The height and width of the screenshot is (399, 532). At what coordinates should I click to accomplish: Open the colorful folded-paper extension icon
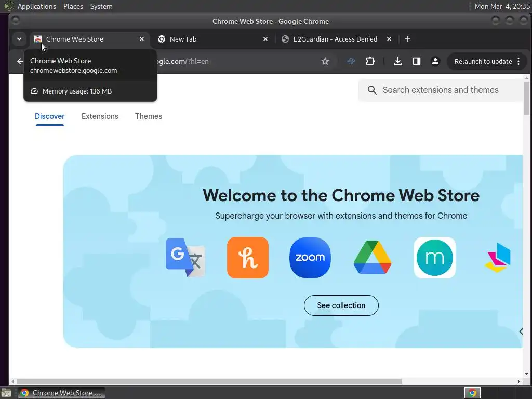[498, 258]
